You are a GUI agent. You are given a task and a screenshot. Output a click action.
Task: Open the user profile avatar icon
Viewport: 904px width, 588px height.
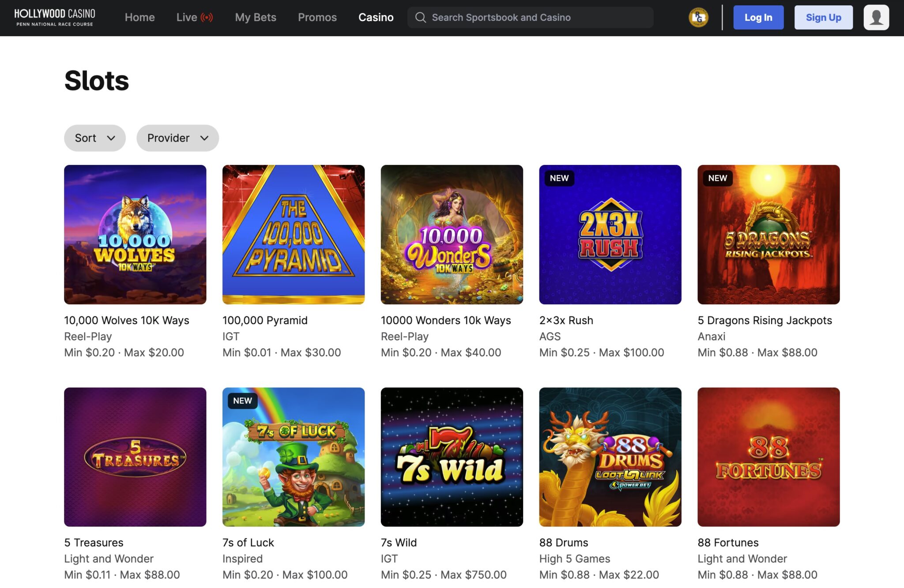[x=876, y=18]
